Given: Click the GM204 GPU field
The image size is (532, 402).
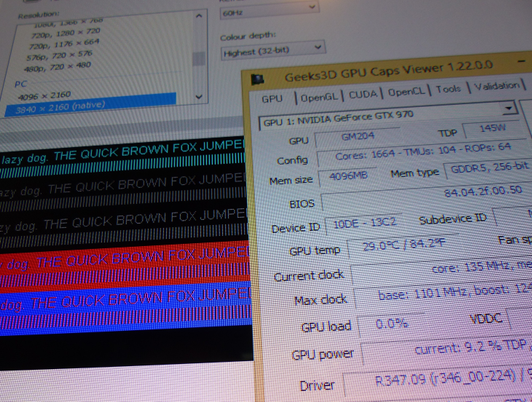Looking at the screenshot, I should [x=357, y=137].
